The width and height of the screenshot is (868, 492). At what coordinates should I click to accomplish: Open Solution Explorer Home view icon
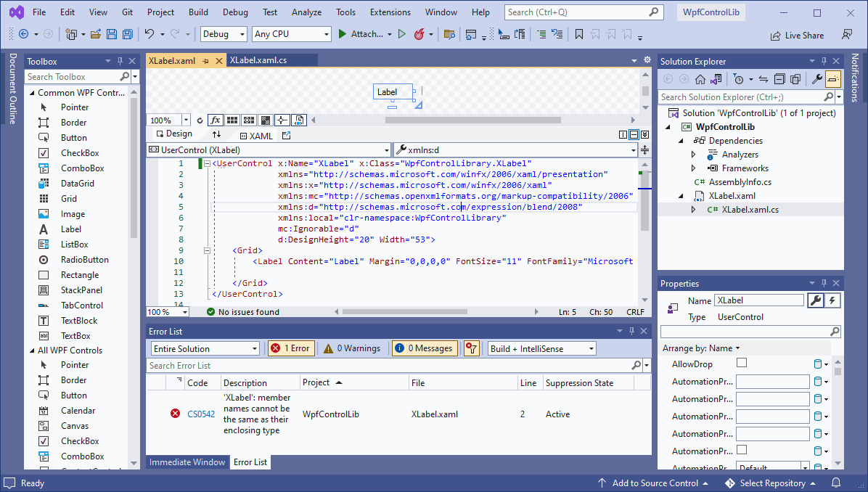click(x=700, y=79)
